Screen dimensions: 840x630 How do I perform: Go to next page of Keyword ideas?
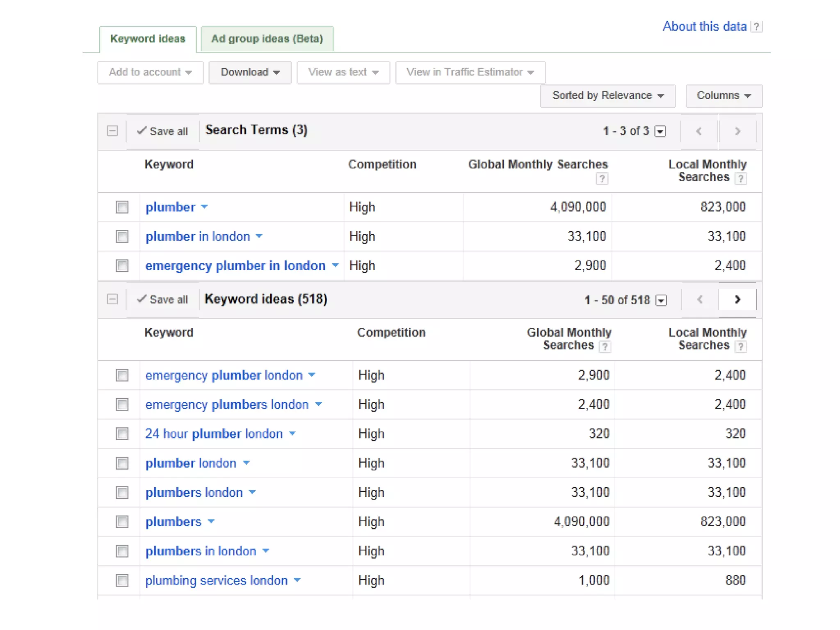tap(737, 300)
